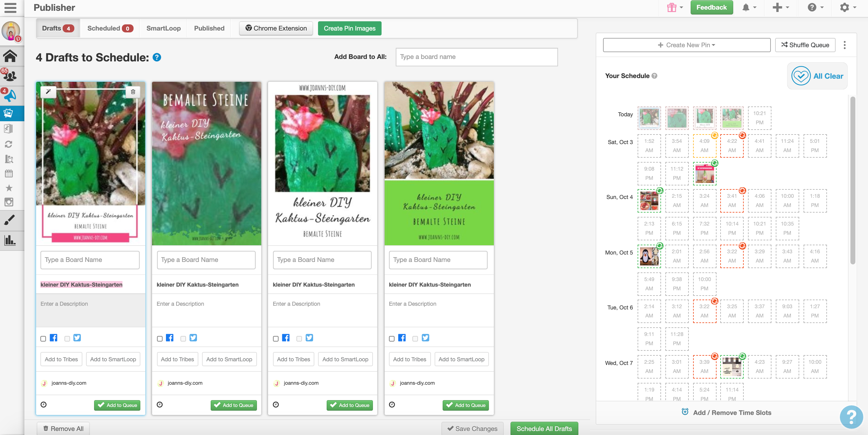Image resolution: width=868 pixels, height=435 pixels.
Task: Open the Instagram icon in the sidebar
Action: [x=9, y=202]
